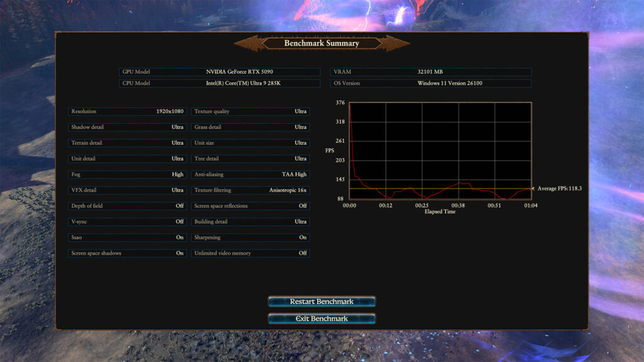The image size is (644, 362).
Task: Click the left arrow on the Benchmark Summary banner
Action: pyautogui.click(x=245, y=43)
